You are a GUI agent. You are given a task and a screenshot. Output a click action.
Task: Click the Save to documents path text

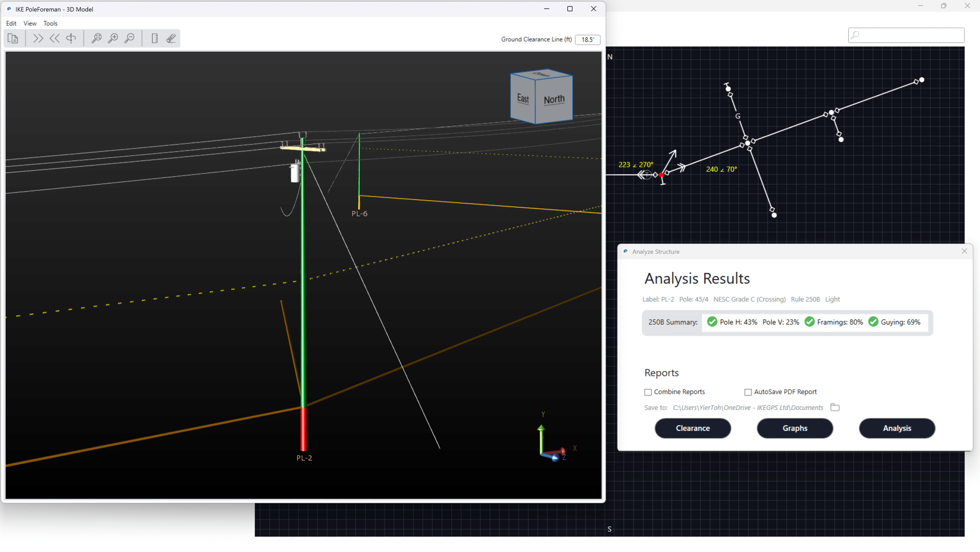748,408
